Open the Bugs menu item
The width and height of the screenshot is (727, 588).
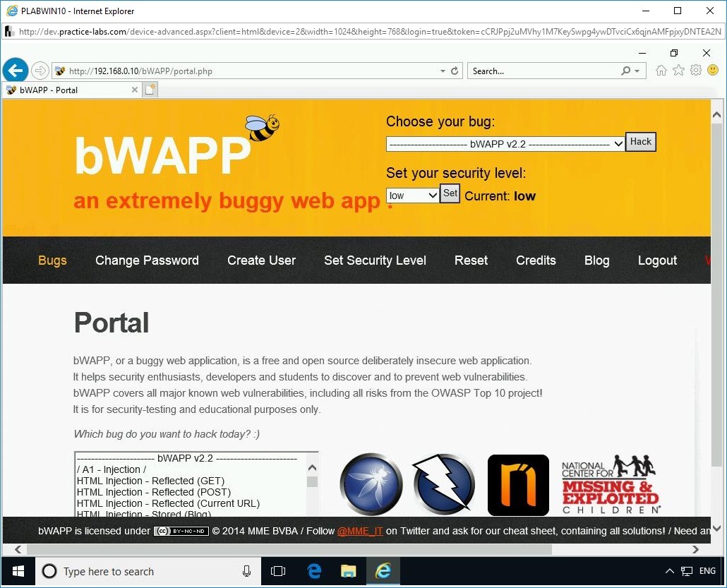pos(52,260)
